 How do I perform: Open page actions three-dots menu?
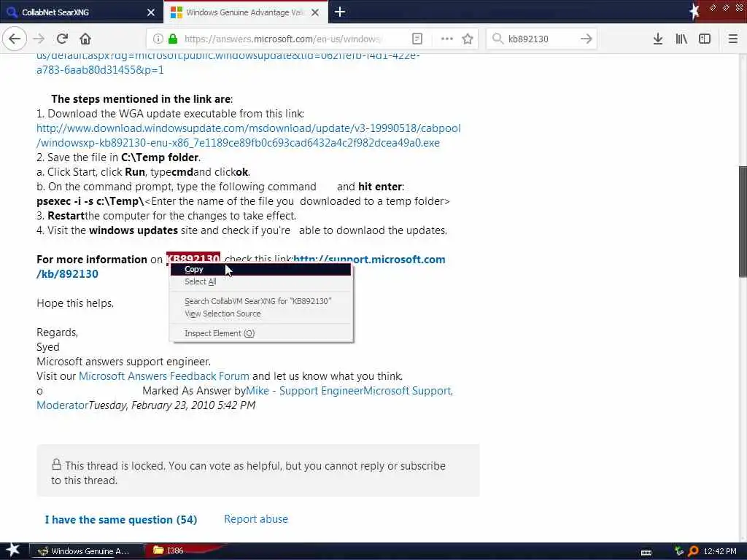pyautogui.click(x=447, y=39)
